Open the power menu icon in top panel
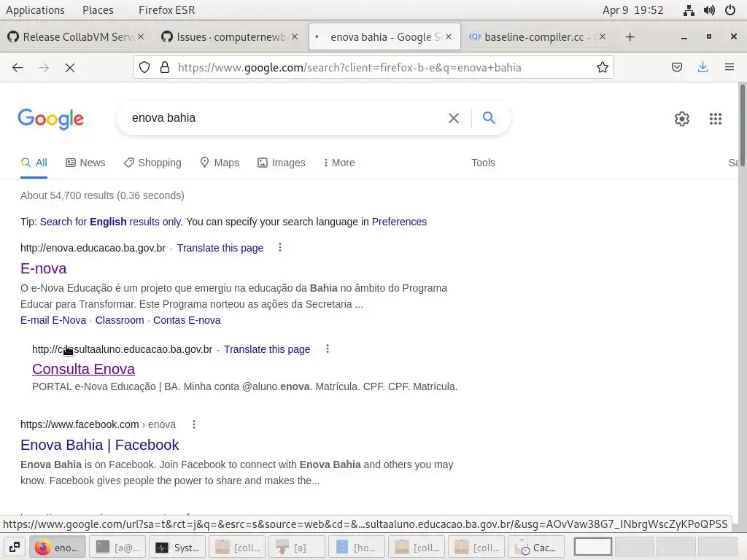The width and height of the screenshot is (747, 560). pyautogui.click(x=730, y=10)
